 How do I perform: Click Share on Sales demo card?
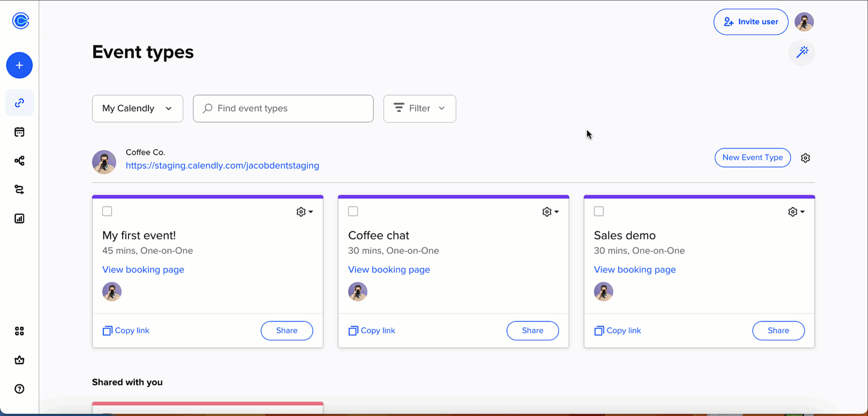pyautogui.click(x=778, y=331)
